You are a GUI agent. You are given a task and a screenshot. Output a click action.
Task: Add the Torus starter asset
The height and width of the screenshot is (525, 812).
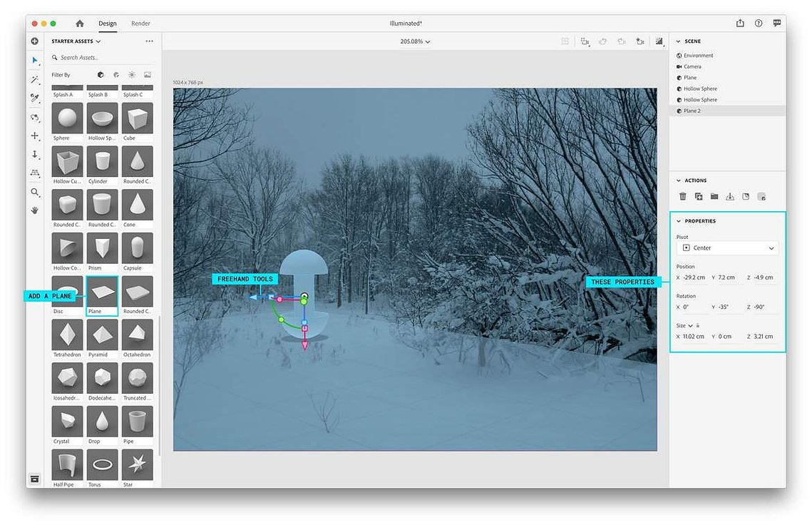tap(102, 465)
